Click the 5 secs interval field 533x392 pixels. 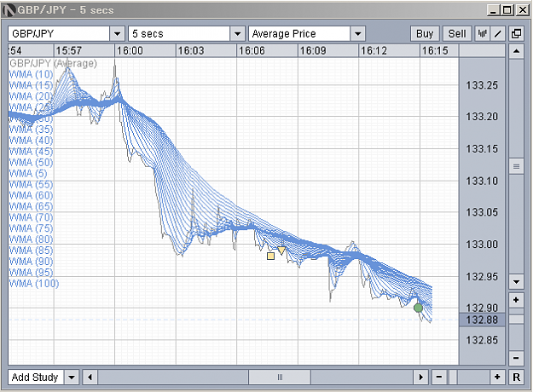point(179,33)
